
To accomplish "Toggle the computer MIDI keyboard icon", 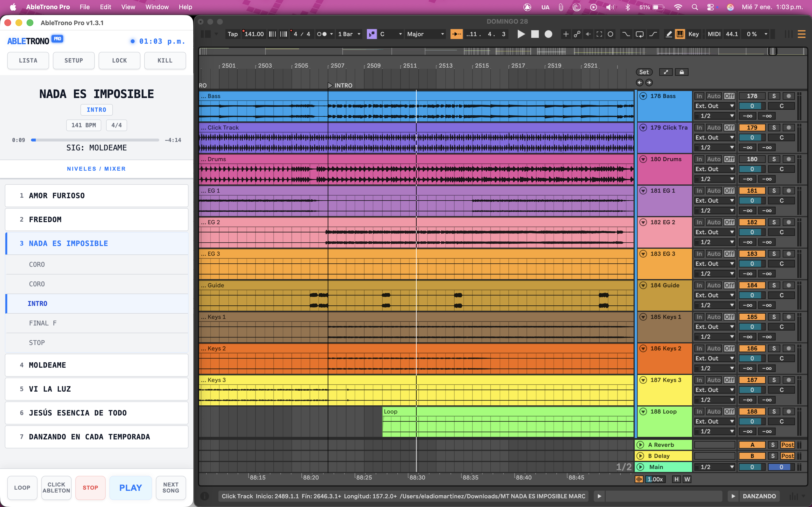I will pyautogui.click(x=680, y=34).
